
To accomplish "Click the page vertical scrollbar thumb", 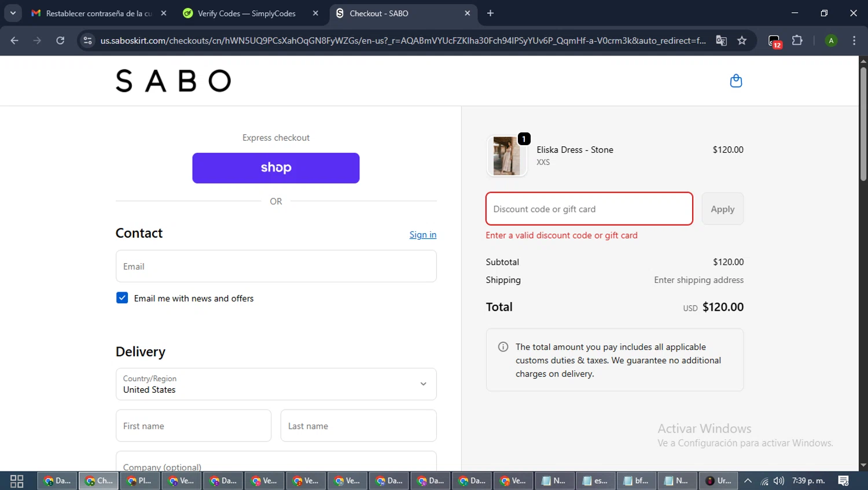I will point(863,124).
